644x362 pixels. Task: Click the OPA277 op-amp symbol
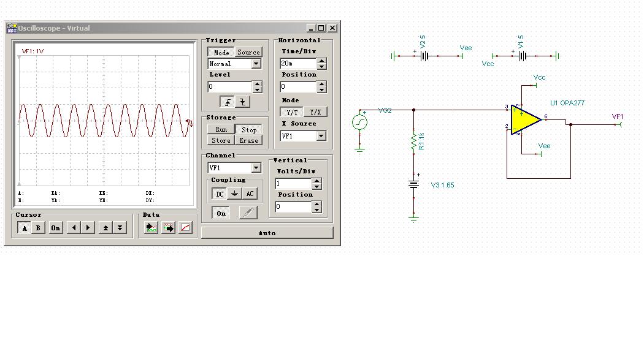525,119
